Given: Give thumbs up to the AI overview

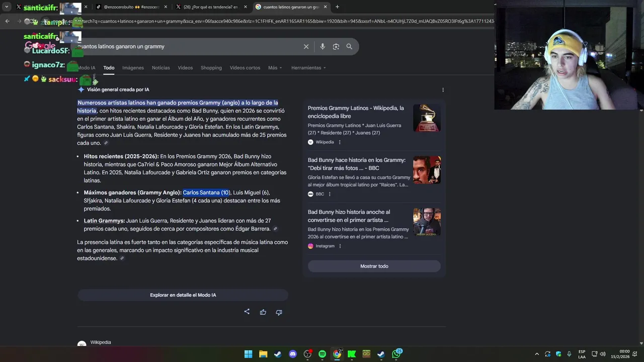Looking at the screenshot, I should pyautogui.click(x=263, y=312).
